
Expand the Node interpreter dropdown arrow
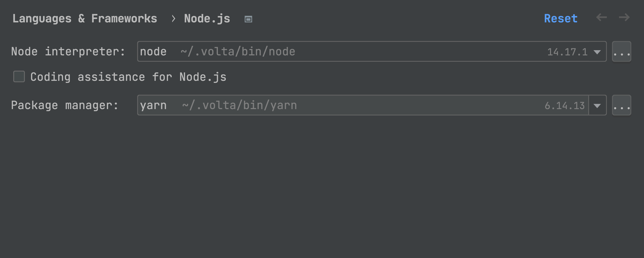click(x=597, y=52)
